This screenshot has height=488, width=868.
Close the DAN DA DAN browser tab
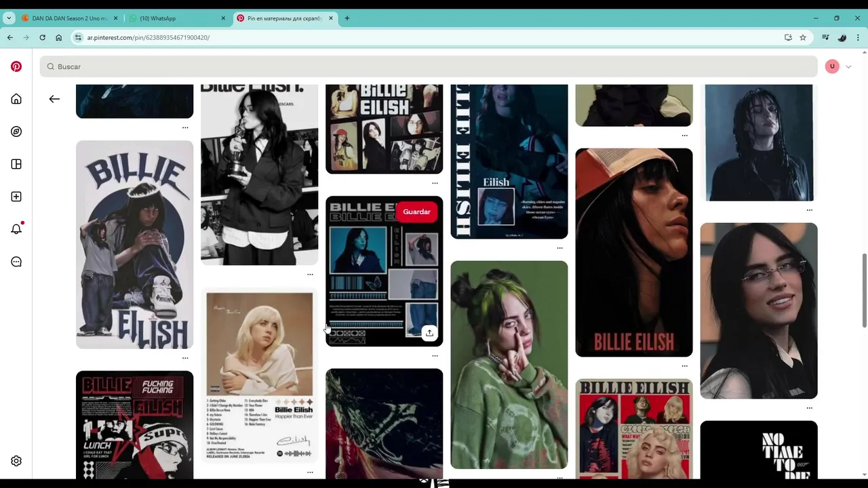pyautogui.click(x=115, y=18)
